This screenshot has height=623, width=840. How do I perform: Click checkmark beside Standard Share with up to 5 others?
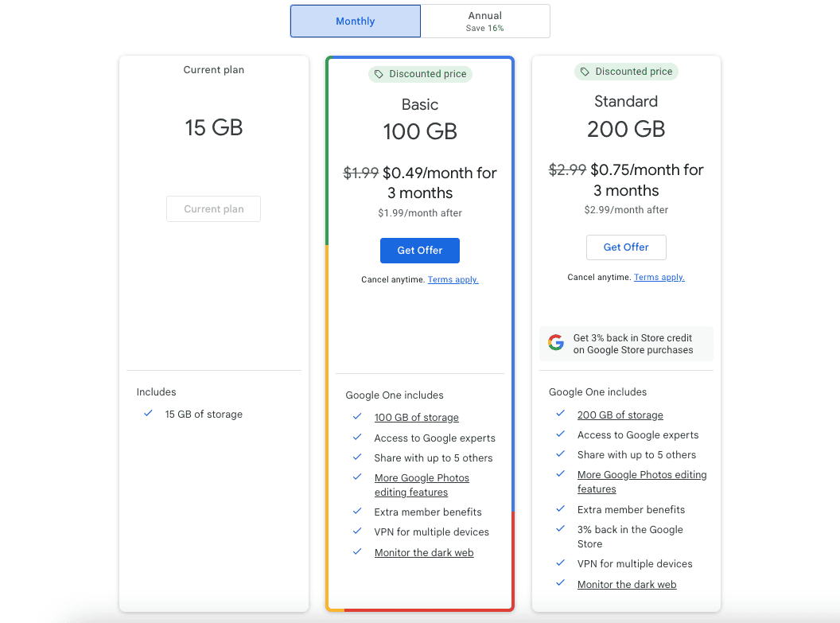[x=561, y=454]
